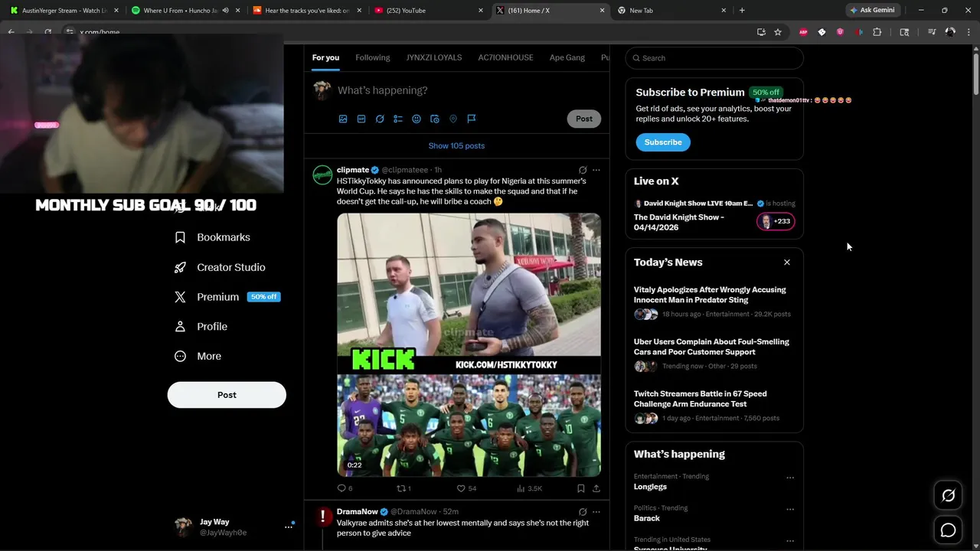Viewport: 980px width, 551px height.
Task: Open messages floating chat button
Action: (948, 530)
